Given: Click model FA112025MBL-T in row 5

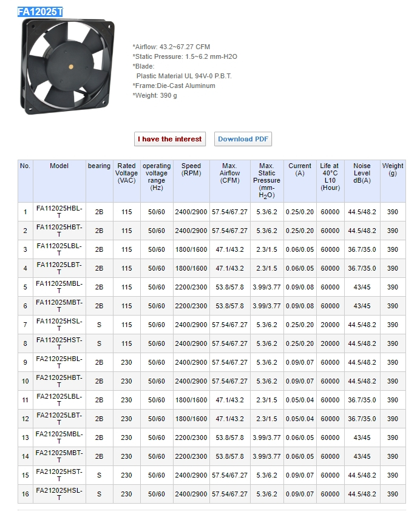Looking at the screenshot, I should coord(59,287).
